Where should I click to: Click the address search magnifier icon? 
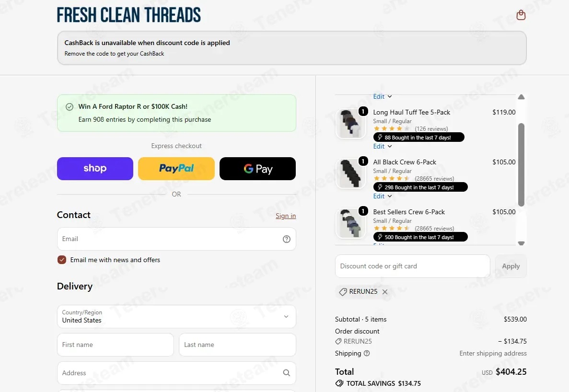pyautogui.click(x=286, y=373)
